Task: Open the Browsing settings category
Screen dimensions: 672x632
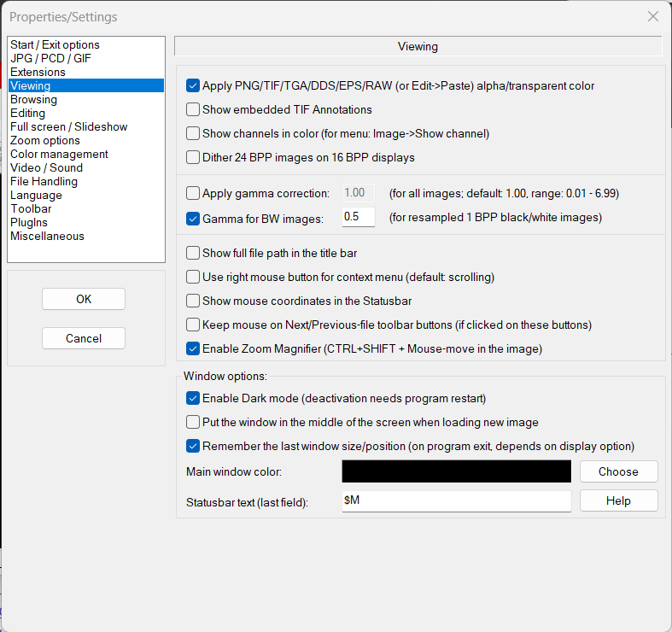Action: point(34,99)
